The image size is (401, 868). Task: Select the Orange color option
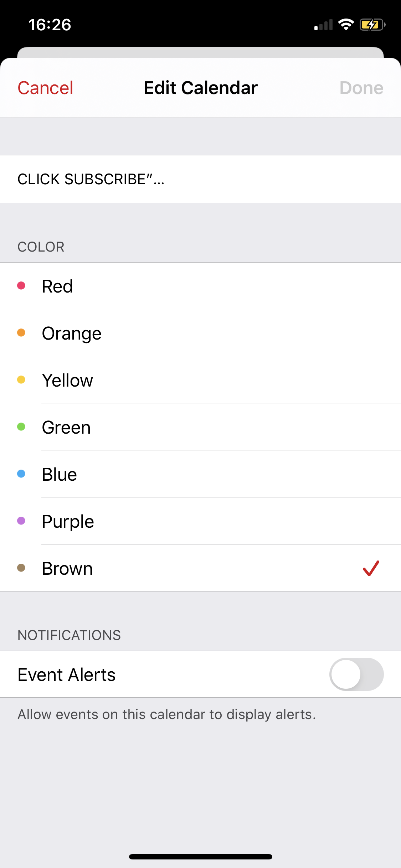point(200,333)
